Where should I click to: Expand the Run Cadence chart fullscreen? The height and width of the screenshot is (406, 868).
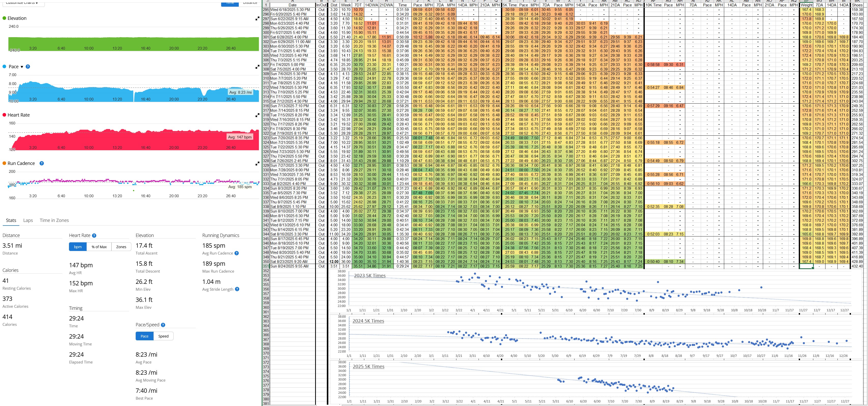pos(257,164)
